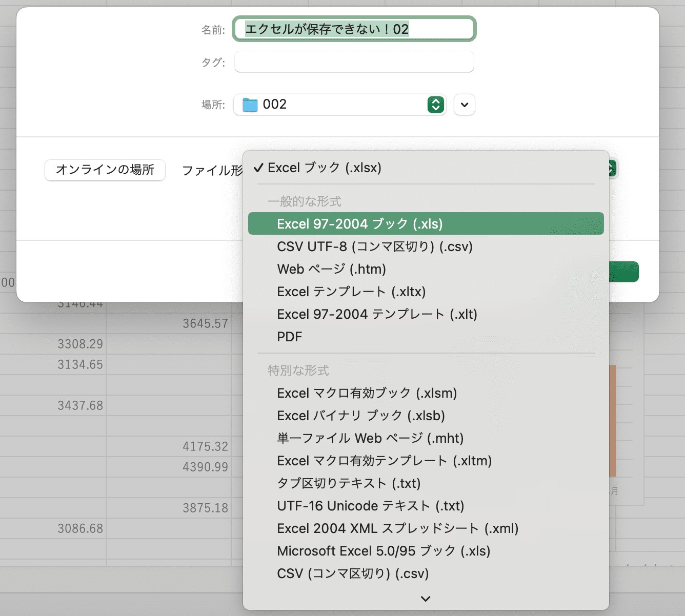Show more formats via bottom chevron
The width and height of the screenshot is (685, 616).
point(426,598)
